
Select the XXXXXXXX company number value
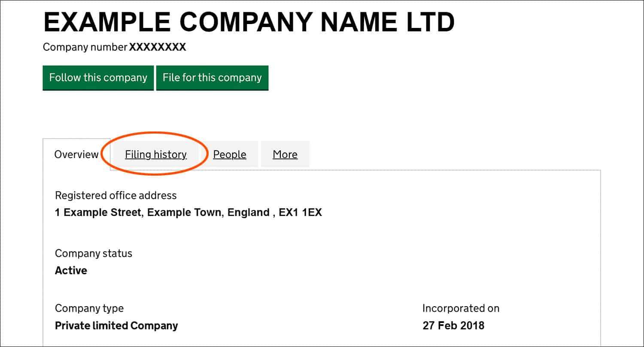click(158, 47)
